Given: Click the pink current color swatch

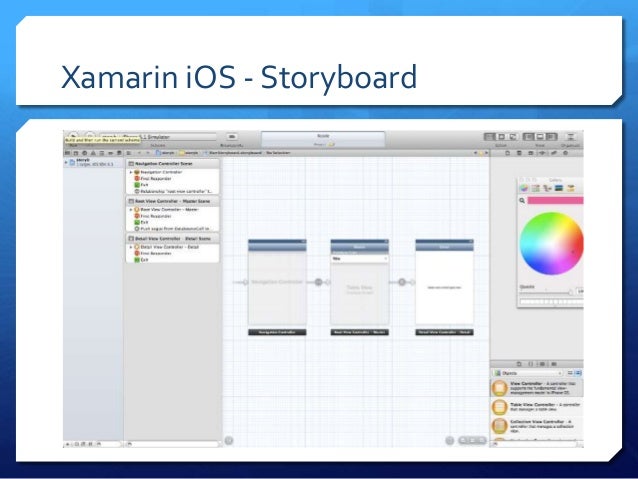Looking at the screenshot, I should pyautogui.click(x=555, y=200).
